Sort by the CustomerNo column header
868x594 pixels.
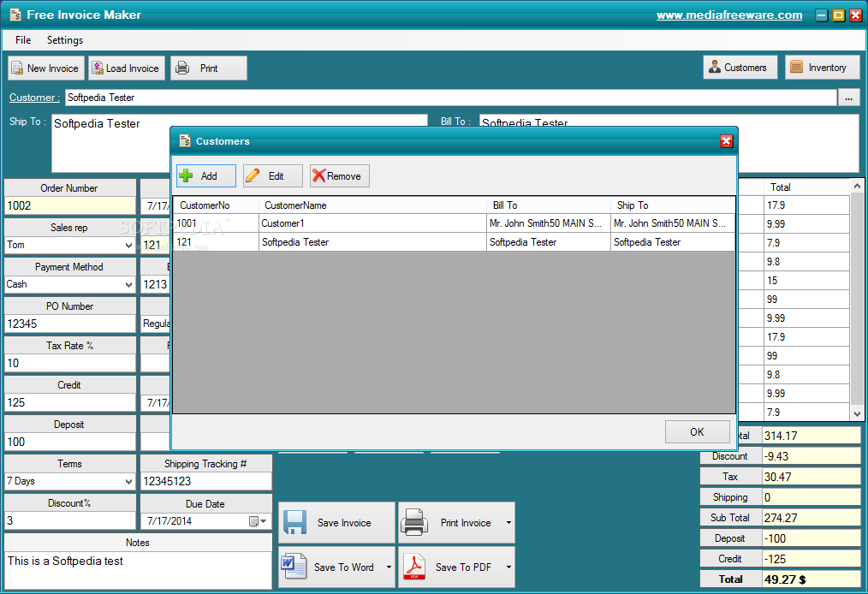tap(216, 205)
